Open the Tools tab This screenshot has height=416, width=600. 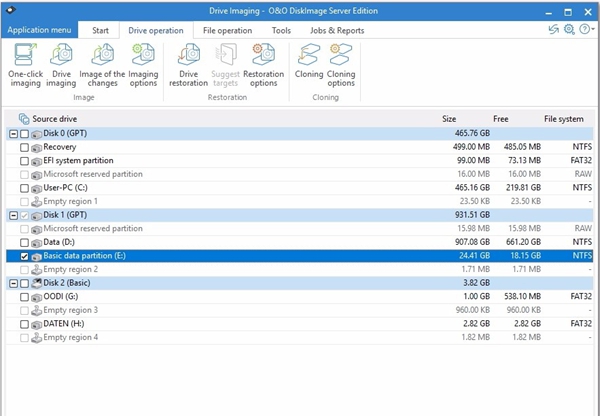[x=281, y=30]
